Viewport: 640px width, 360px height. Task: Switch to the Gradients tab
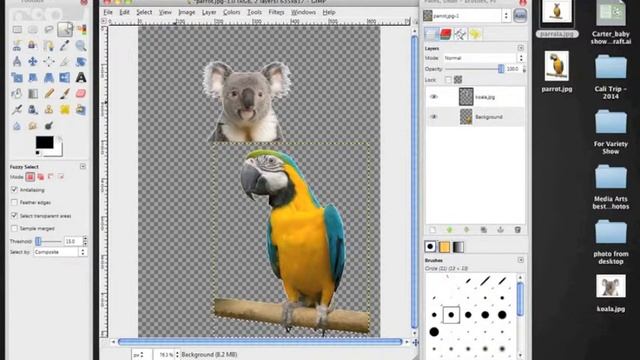tap(458, 247)
